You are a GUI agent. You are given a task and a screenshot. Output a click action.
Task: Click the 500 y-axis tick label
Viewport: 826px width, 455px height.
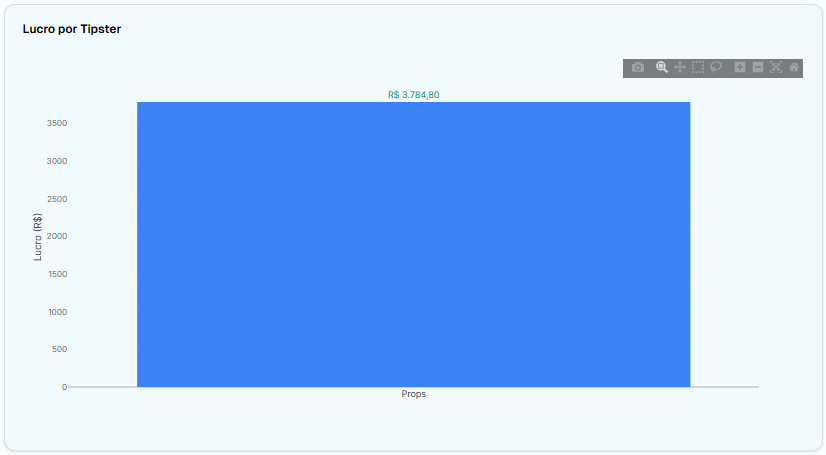(x=60, y=349)
